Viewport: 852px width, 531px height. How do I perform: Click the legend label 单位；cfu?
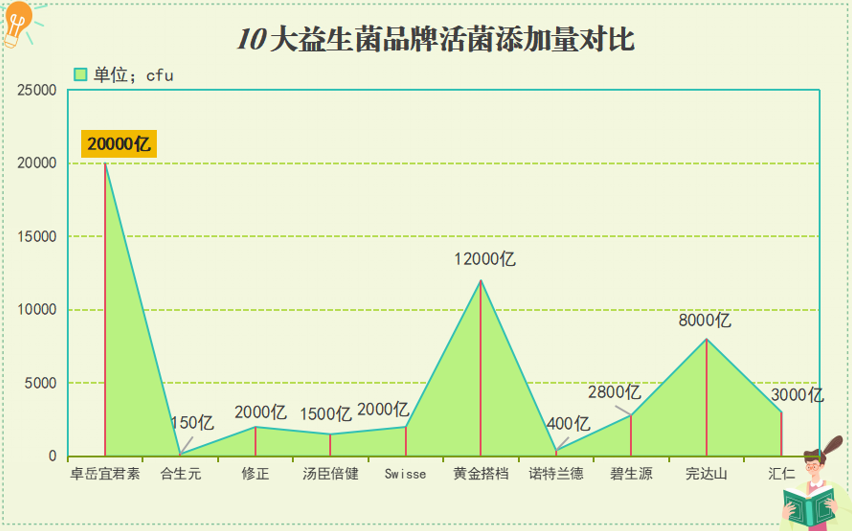133,75
